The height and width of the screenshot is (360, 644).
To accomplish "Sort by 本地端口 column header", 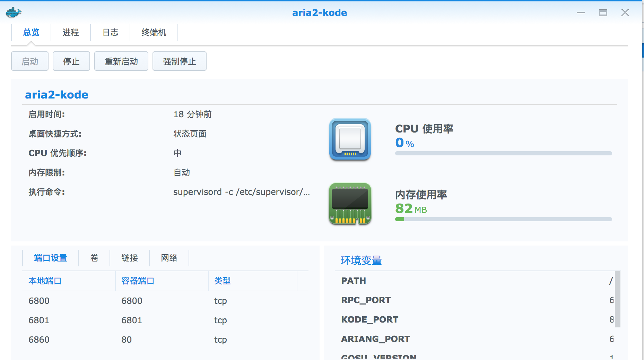I will click(x=69, y=281).
